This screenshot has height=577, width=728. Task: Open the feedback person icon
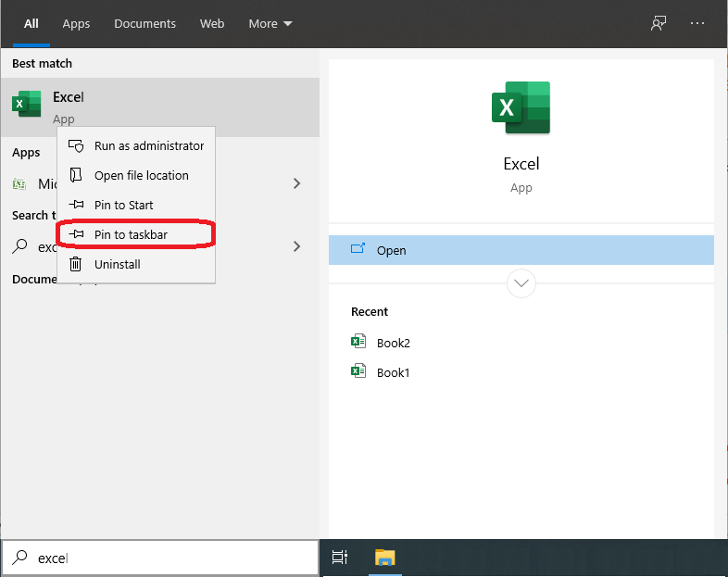click(658, 24)
